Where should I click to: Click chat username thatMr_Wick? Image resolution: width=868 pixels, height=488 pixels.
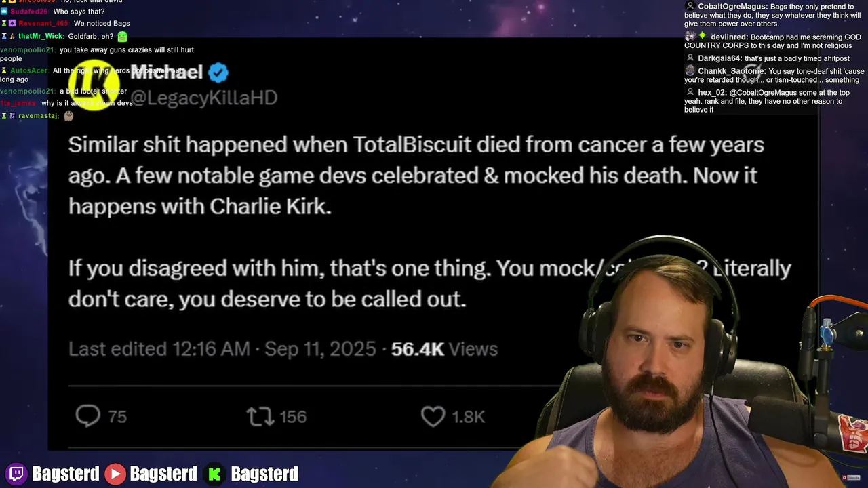(x=41, y=36)
